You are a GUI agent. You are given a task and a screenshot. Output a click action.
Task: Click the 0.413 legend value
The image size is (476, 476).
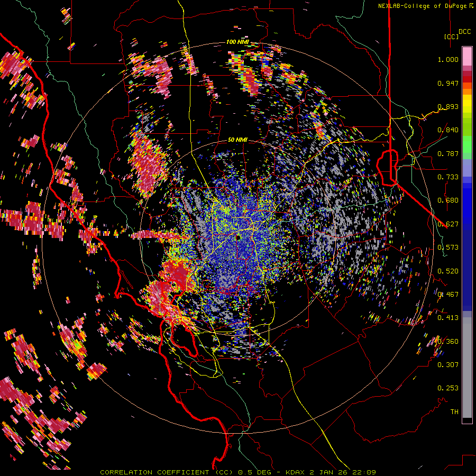point(448,318)
